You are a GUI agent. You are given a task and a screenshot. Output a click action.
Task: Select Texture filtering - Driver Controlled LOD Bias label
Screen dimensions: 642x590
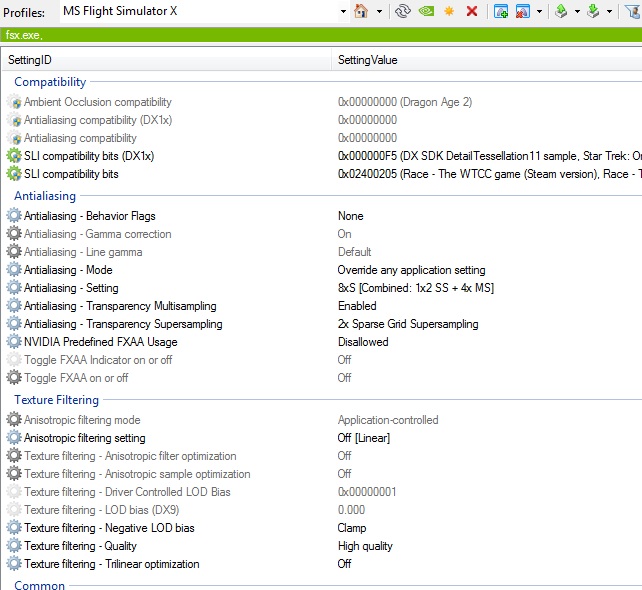tap(127, 492)
